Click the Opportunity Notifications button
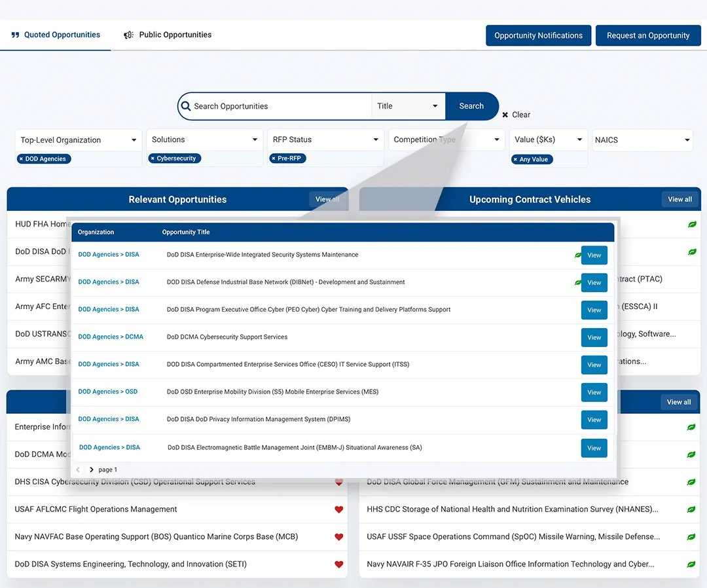707x588 pixels. pyautogui.click(x=538, y=35)
